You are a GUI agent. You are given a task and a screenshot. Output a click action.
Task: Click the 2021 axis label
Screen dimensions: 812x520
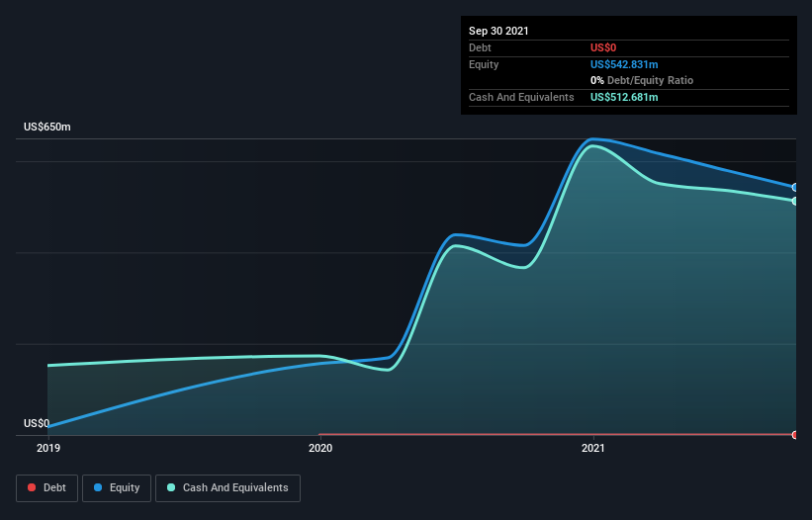pos(593,448)
